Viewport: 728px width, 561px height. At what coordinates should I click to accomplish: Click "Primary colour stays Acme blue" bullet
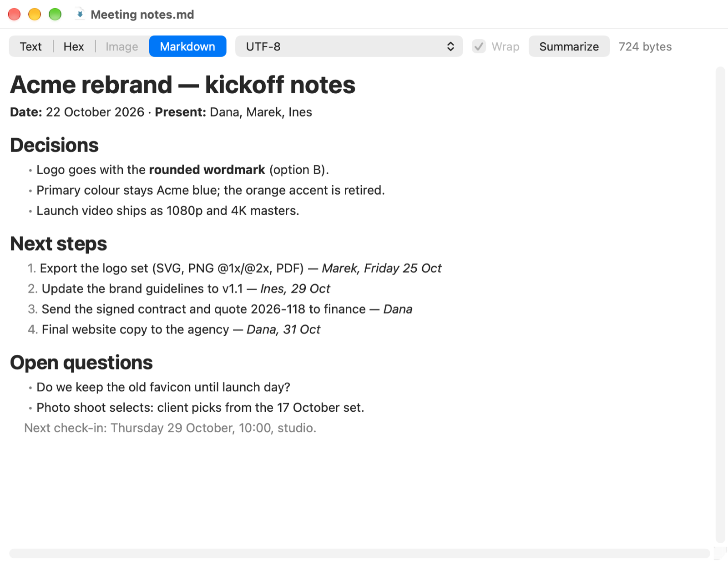(x=210, y=190)
